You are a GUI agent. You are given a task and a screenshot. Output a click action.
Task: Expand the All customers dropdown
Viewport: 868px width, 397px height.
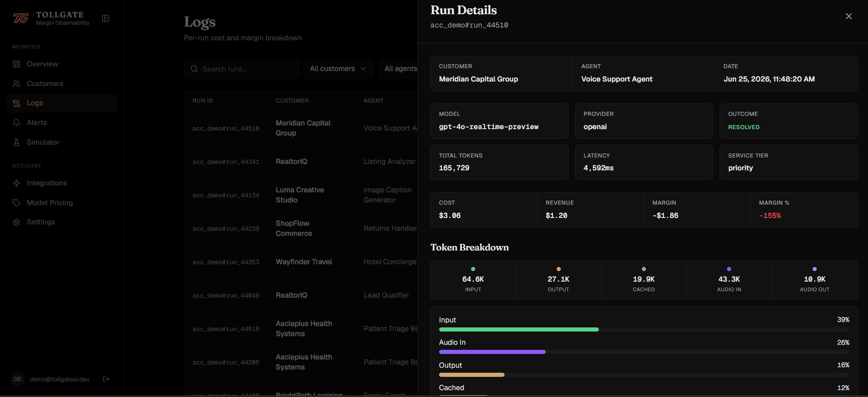338,69
